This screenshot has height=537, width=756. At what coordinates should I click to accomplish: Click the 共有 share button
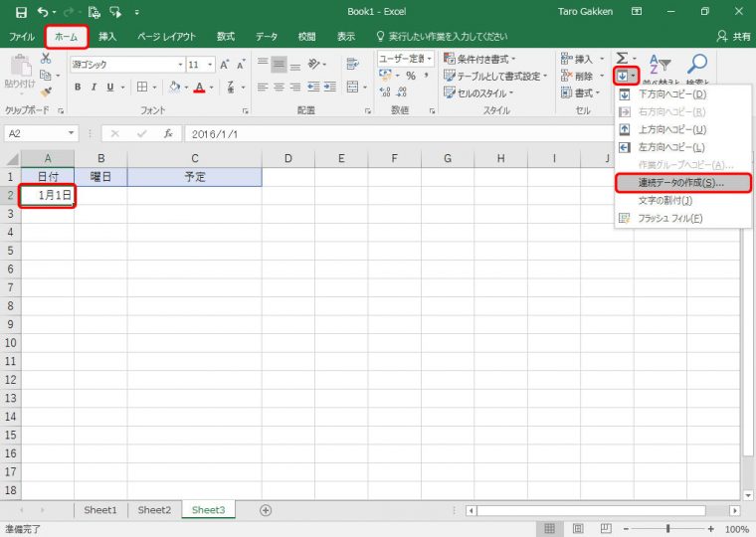734,36
